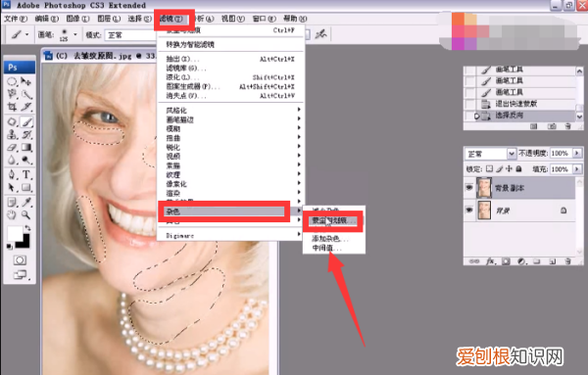Create a new layer group

click(x=537, y=261)
